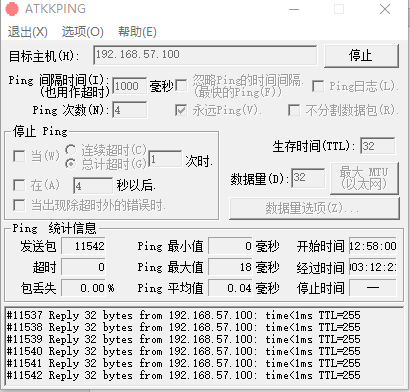410x392 pixels.
Task: Click the Ping 平均值 value 0.04
Action: coord(230,288)
